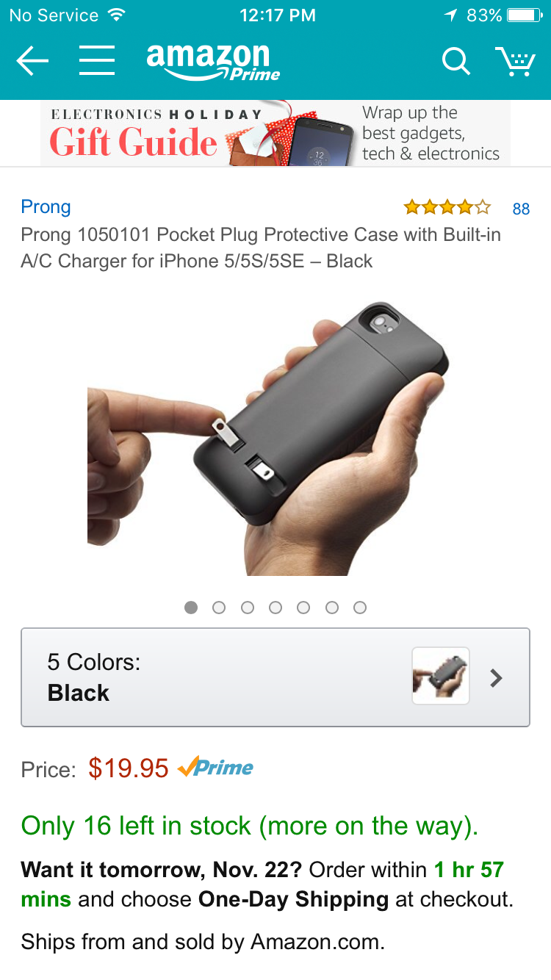551x980 pixels.
Task: Select the first image page dot
Action: [191, 608]
